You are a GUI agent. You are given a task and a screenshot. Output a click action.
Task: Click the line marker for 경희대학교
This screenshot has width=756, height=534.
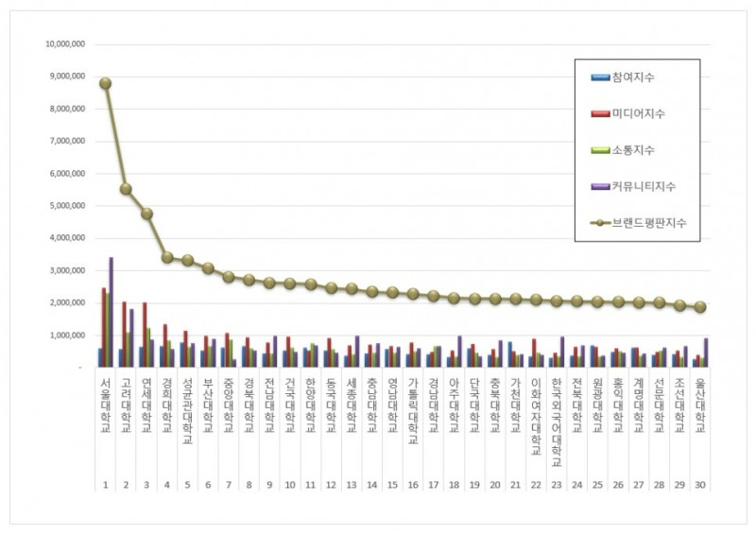click(167, 257)
